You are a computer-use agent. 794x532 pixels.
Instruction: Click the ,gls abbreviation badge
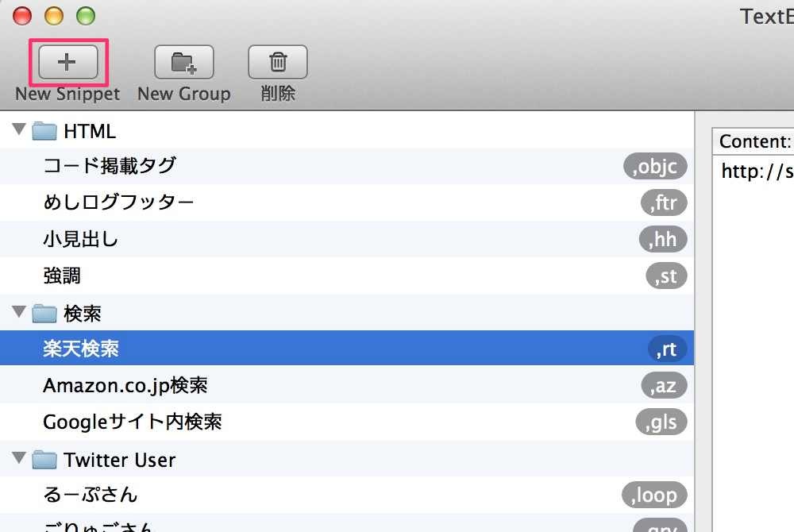(661, 422)
